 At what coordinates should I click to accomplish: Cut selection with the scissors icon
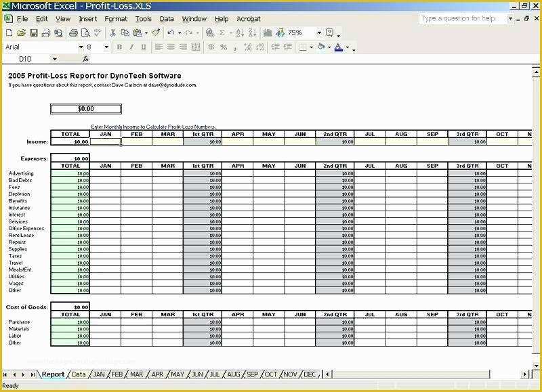[112, 32]
